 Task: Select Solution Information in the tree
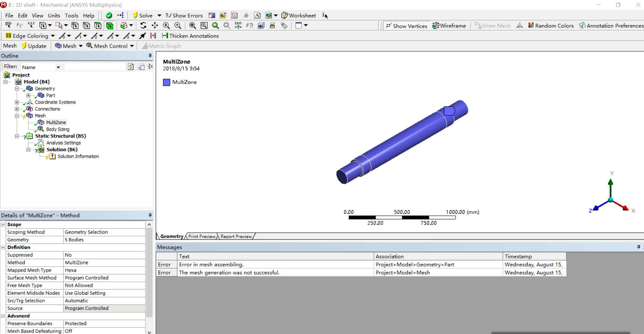[x=78, y=156]
